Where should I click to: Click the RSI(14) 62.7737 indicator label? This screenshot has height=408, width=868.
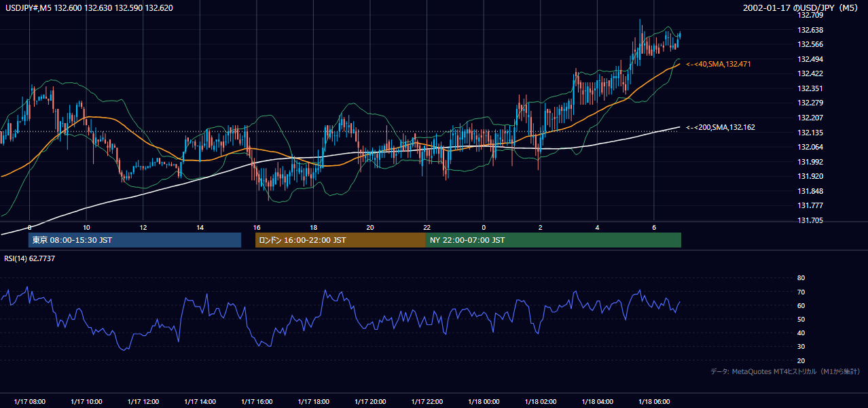click(x=30, y=258)
